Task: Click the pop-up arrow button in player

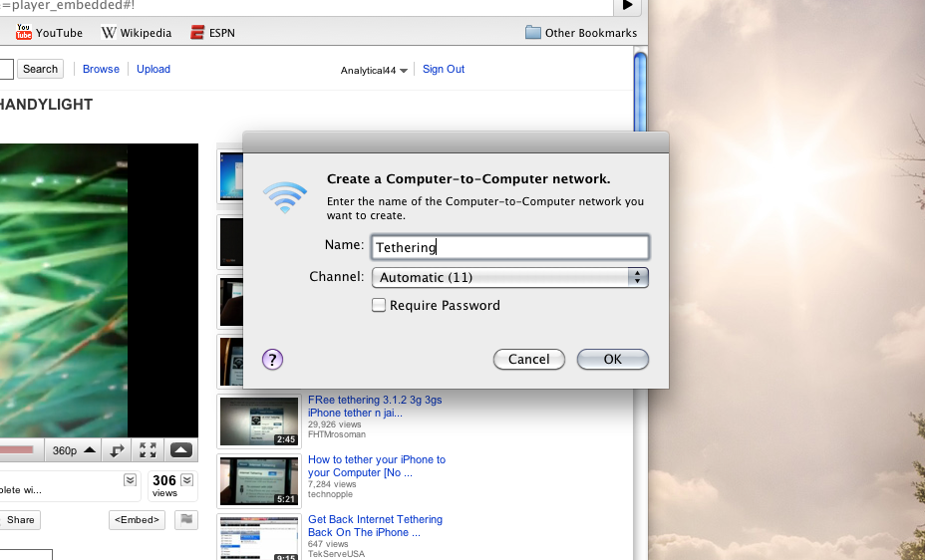Action: coord(181,450)
